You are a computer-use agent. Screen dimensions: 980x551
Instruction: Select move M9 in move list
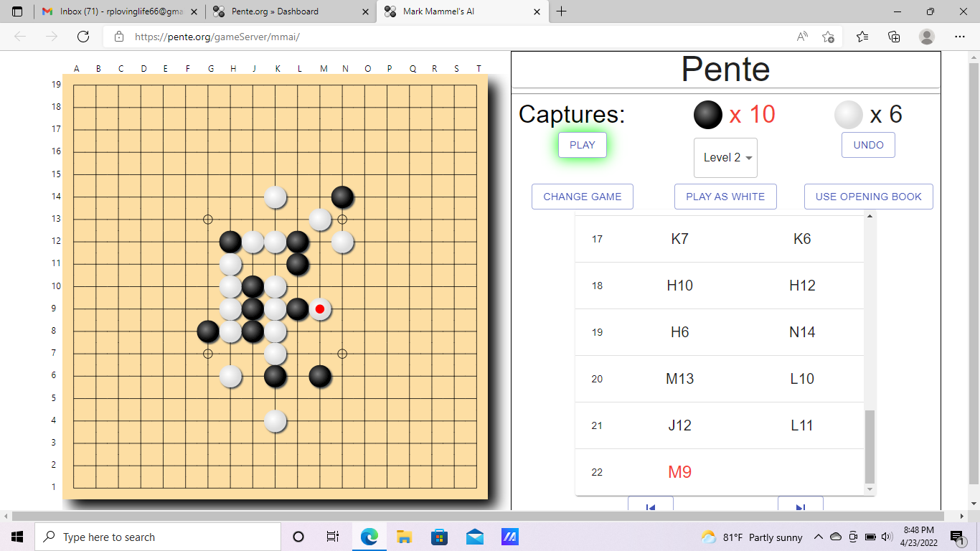[679, 472]
